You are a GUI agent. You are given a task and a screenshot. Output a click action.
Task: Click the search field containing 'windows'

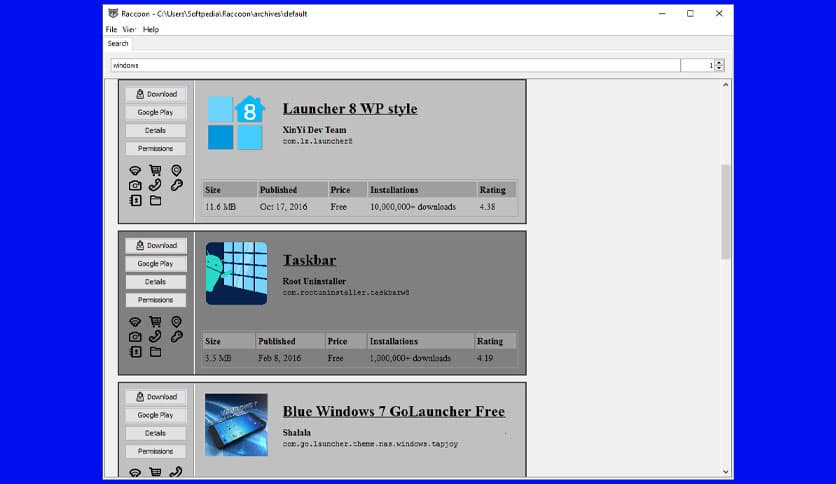(x=395, y=65)
